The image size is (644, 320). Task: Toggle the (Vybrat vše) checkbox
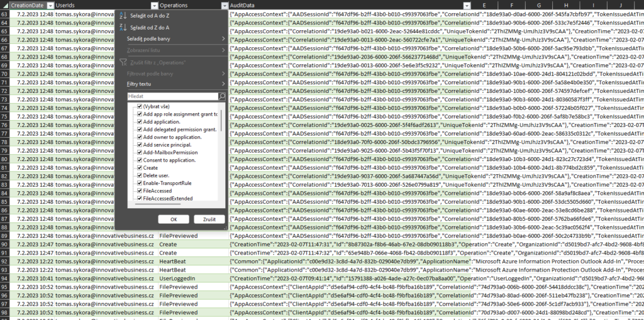[140, 106]
